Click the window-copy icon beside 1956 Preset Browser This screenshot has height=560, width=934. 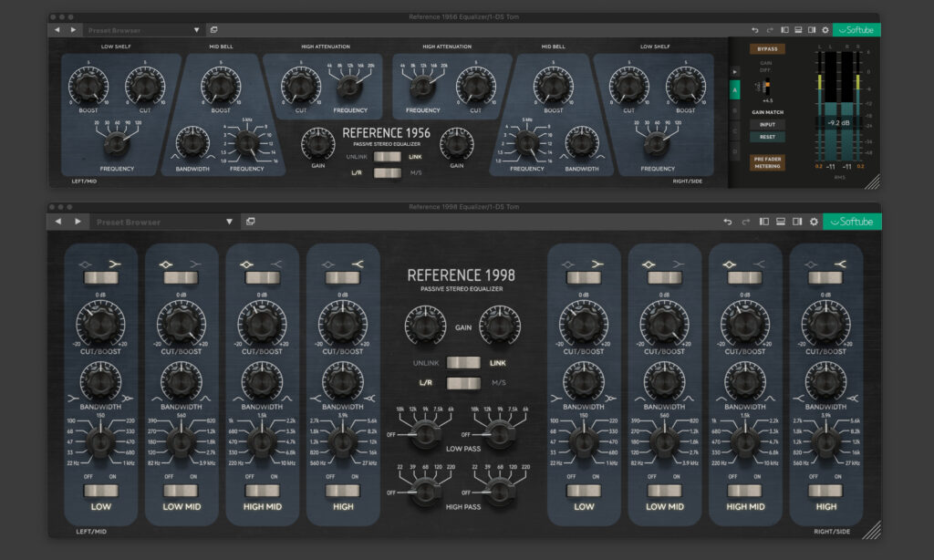pos(213,30)
